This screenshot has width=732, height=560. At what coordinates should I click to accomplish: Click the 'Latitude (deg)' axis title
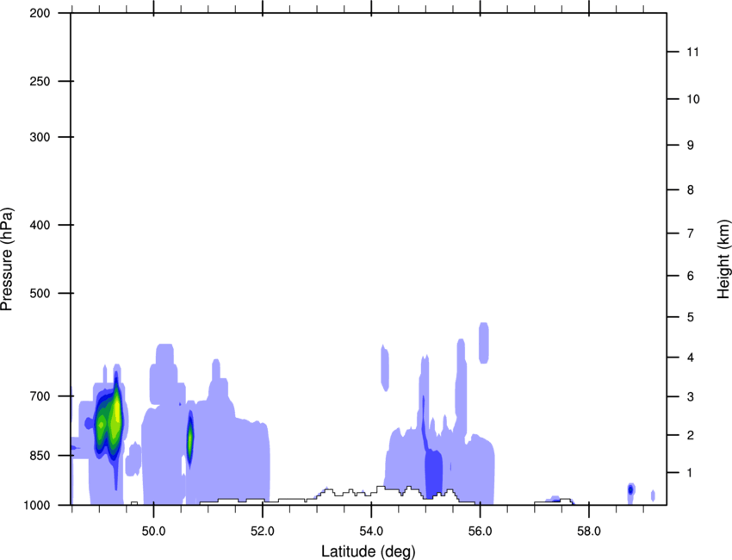(x=368, y=551)
